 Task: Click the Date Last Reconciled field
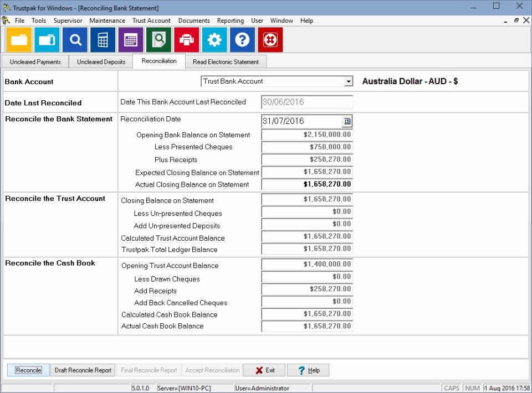click(307, 102)
